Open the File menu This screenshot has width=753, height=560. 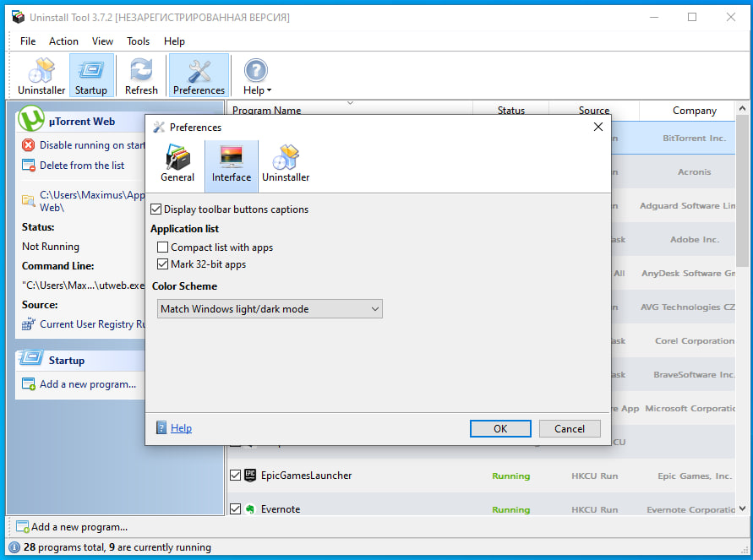pos(28,41)
